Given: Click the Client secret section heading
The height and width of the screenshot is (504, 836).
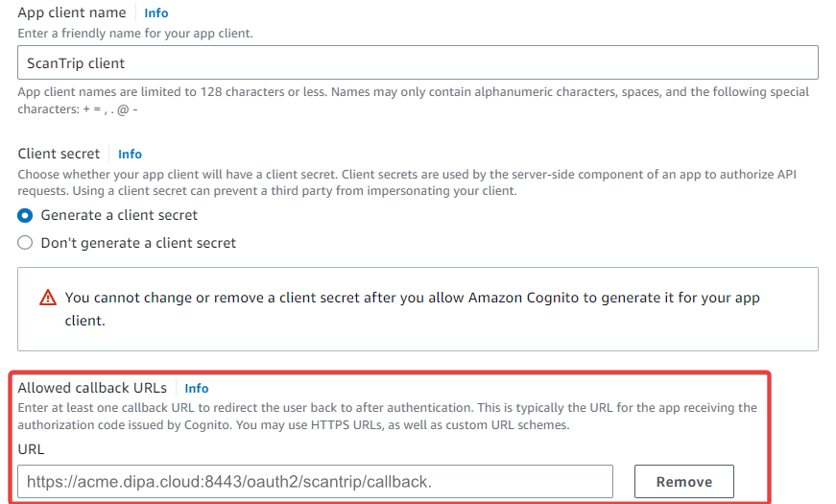Looking at the screenshot, I should point(59,155).
